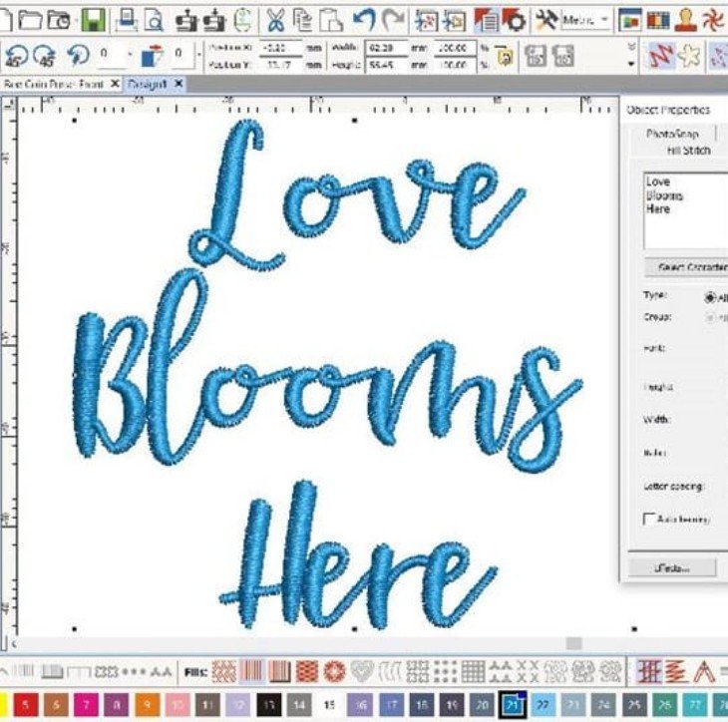The image size is (728, 722).
Task: Select the grid pattern fill icon
Action: 473,671
